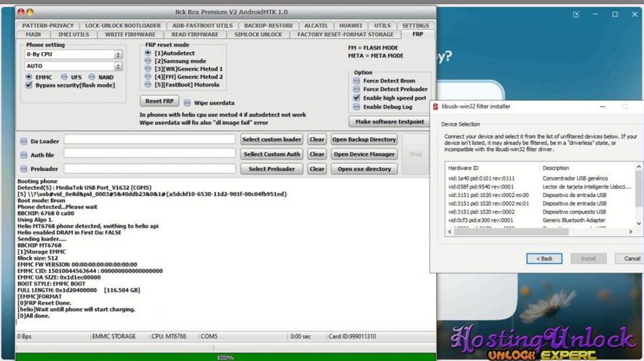
Task: Open the SIMLOCK UNLOCK tab
Action: pos(258,35)
